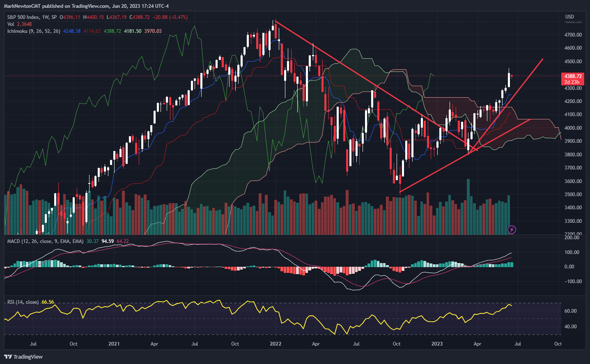
Task: Click the blue Ichimoku value 4248.38
Action: click(x=72, y=31)
